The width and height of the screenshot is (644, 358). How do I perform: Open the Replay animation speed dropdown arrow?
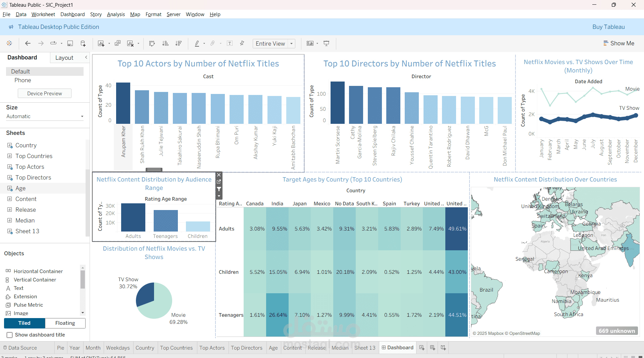coord(61,44)
